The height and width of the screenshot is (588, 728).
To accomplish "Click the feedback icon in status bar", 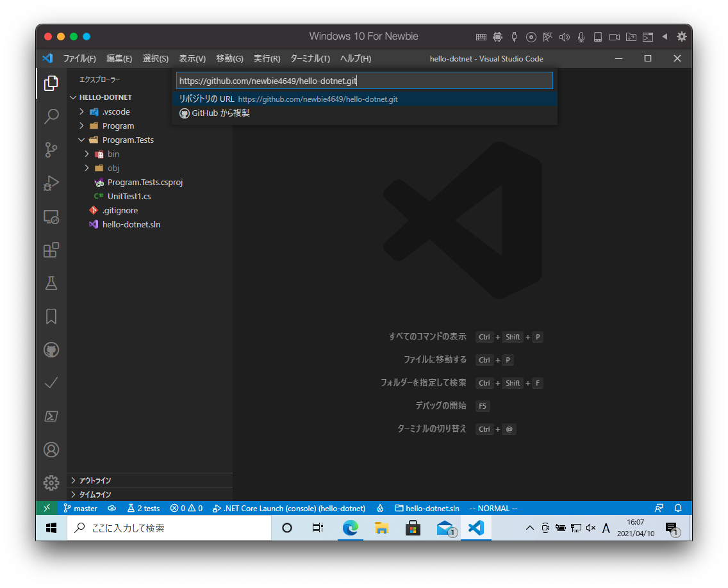I will 659,508.
